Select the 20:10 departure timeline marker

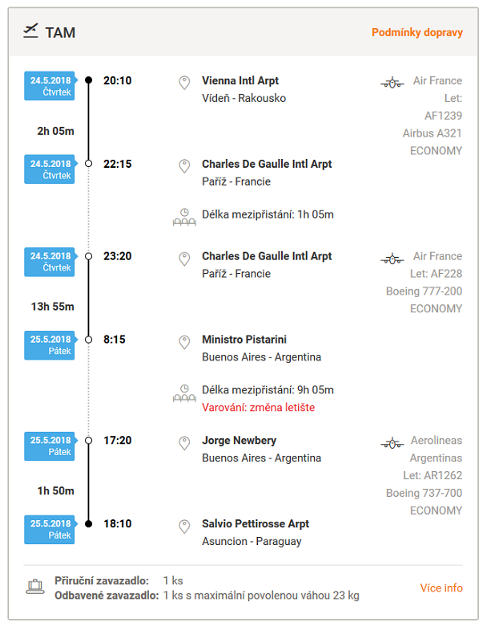(89, 80)
